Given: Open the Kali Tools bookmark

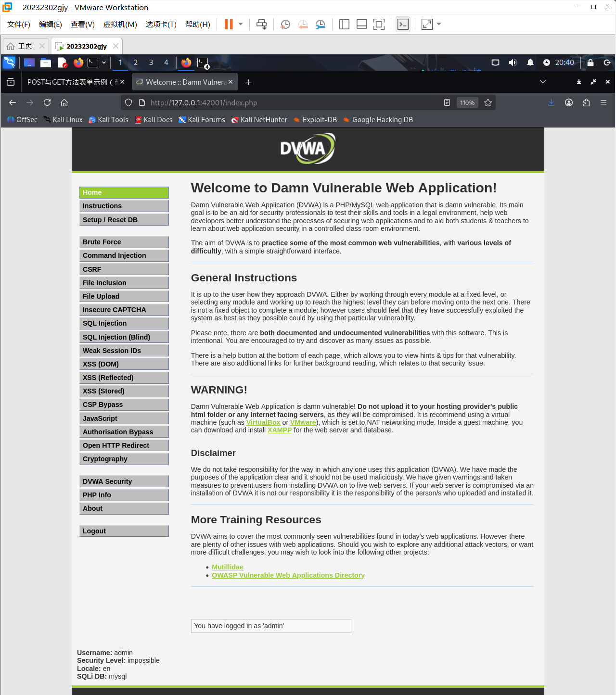Looking at the screenshot, I should [108, 120].
